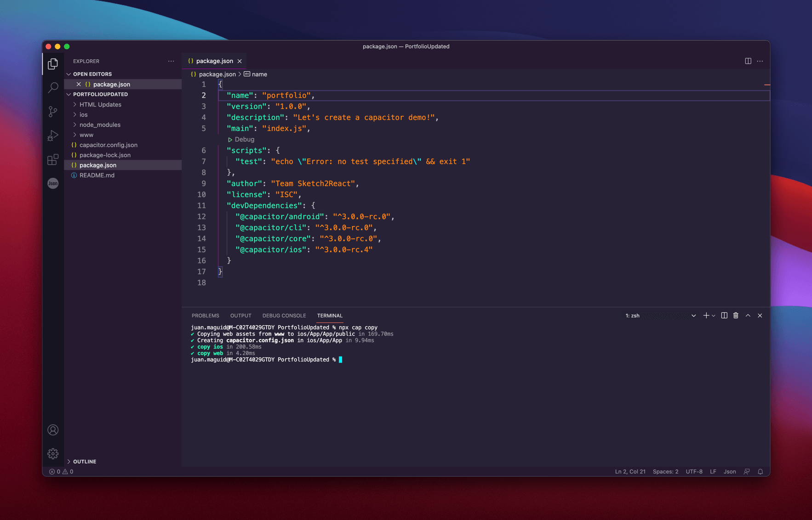Collapse the Open Editors section

(x=92, y=74)
